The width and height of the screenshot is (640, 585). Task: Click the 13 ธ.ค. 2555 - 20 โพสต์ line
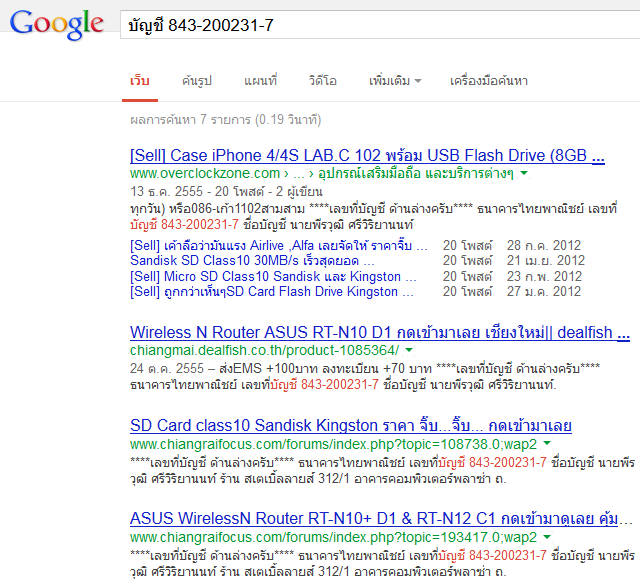226,191
